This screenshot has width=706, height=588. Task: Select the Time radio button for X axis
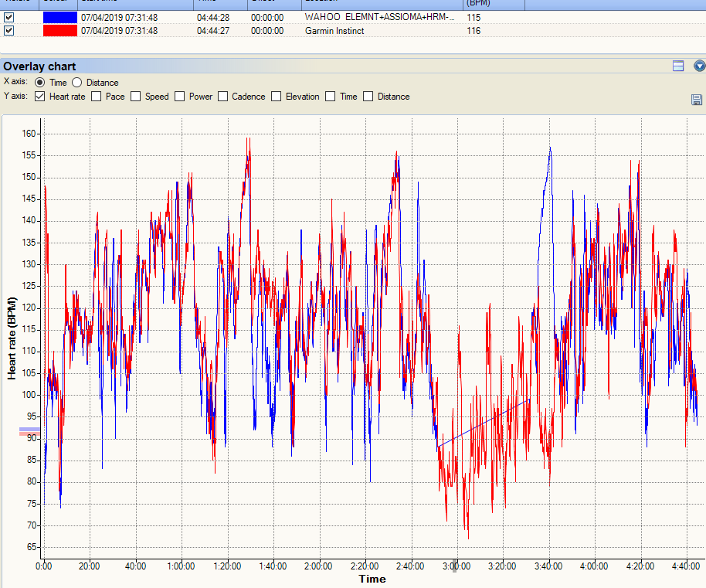40,83
